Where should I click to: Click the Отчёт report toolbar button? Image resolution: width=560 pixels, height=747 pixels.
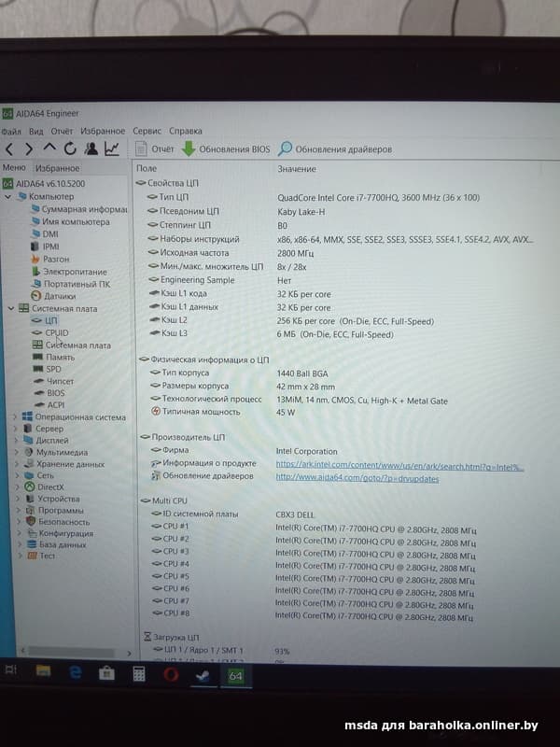click(155, 149)
